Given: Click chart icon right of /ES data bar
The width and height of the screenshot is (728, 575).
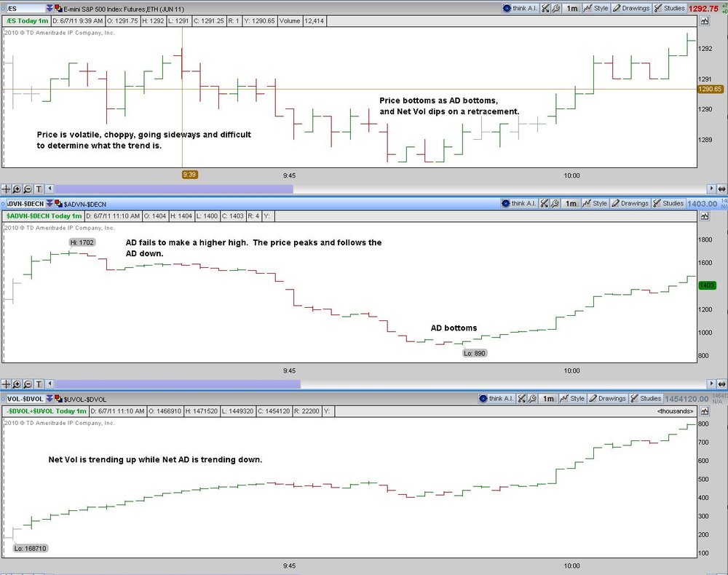Looking at the screenshot, I should [x=705, y=21].
